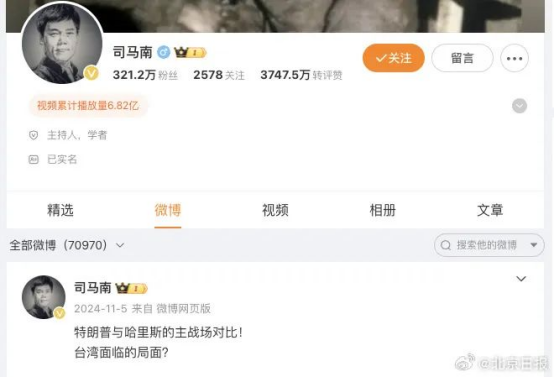Expand profile details with gray circle chevron
Image resolution: width=554 pixels, height=377 pixels.
coord(519,106)
